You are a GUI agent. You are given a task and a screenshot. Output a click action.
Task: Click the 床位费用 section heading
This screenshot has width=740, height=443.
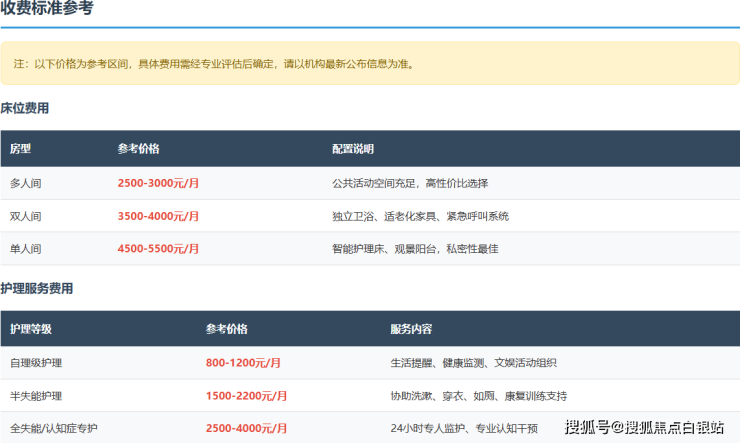pos(25,108)
